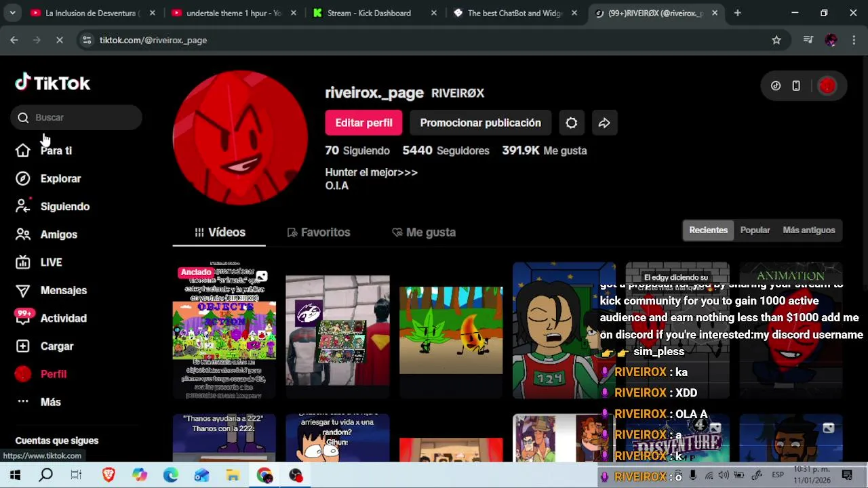Viewport: 868px width, 488px height.
Task: Switch to Me gusta tab
Action: coord(424,232)
